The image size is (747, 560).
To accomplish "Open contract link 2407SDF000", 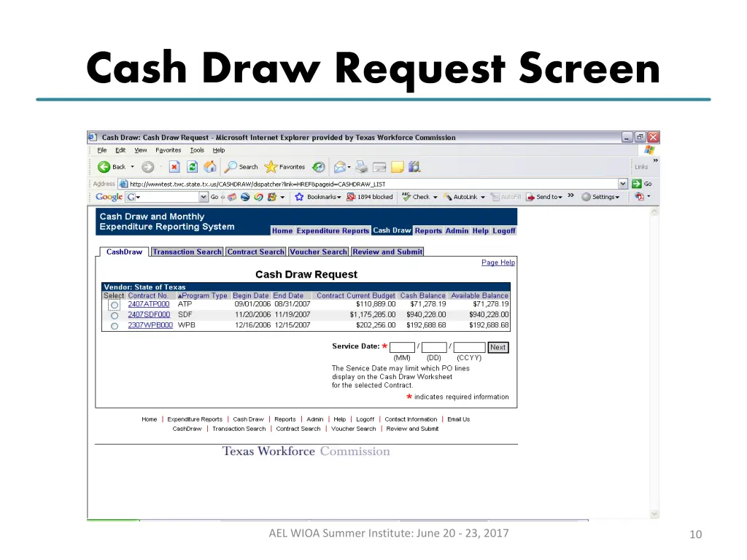I will click(149, 315).
